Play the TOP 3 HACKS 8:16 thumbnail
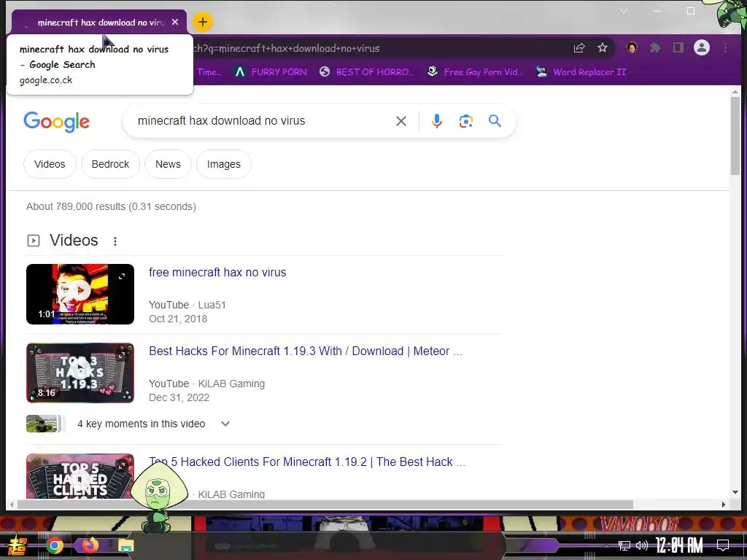Image resolution: width=747 pixels, height=560 pixels. [80, 373]
